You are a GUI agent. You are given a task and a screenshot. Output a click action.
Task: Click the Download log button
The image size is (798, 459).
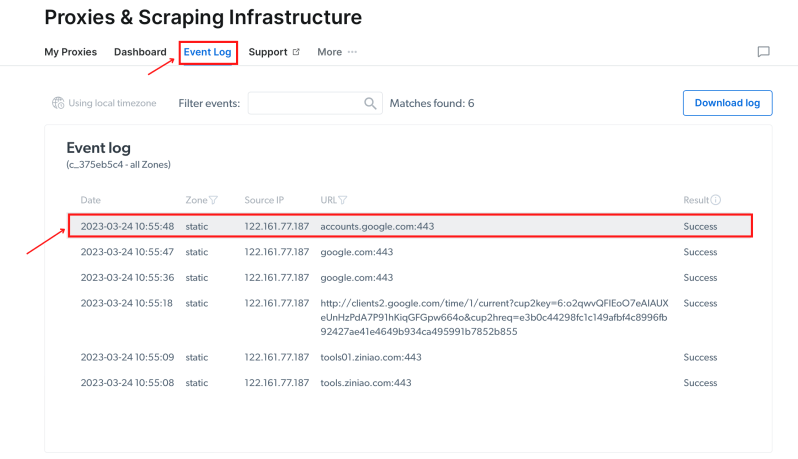(727, 103)
